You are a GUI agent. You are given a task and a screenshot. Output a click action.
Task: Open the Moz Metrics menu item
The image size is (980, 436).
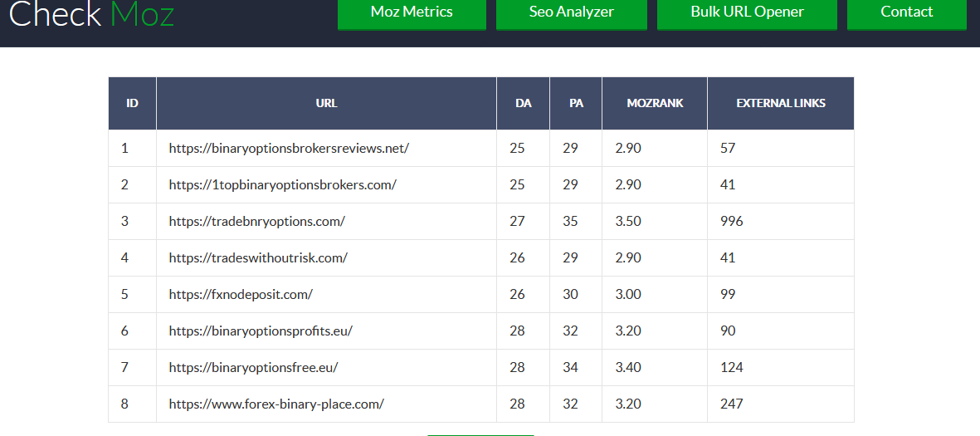point(412,12)
